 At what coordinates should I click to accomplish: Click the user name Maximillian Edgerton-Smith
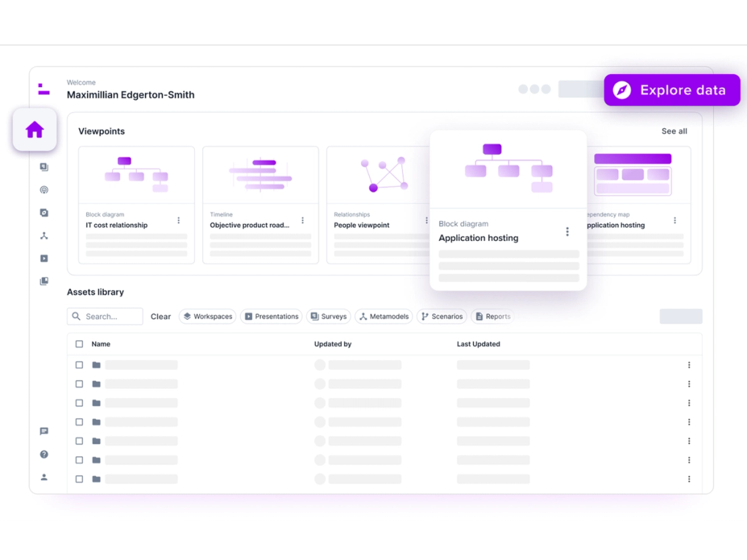(130, 95)
